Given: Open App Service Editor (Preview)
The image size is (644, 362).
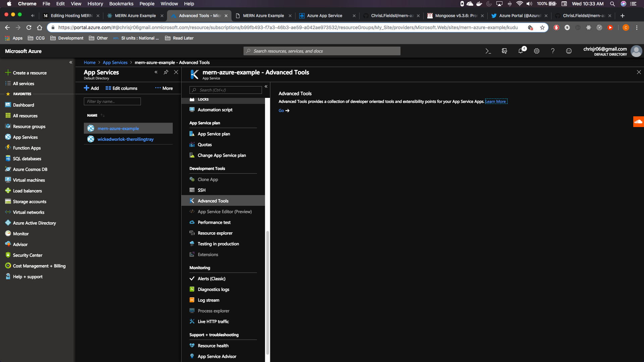Looking at the screenshot, I should [x=224, y=212].
